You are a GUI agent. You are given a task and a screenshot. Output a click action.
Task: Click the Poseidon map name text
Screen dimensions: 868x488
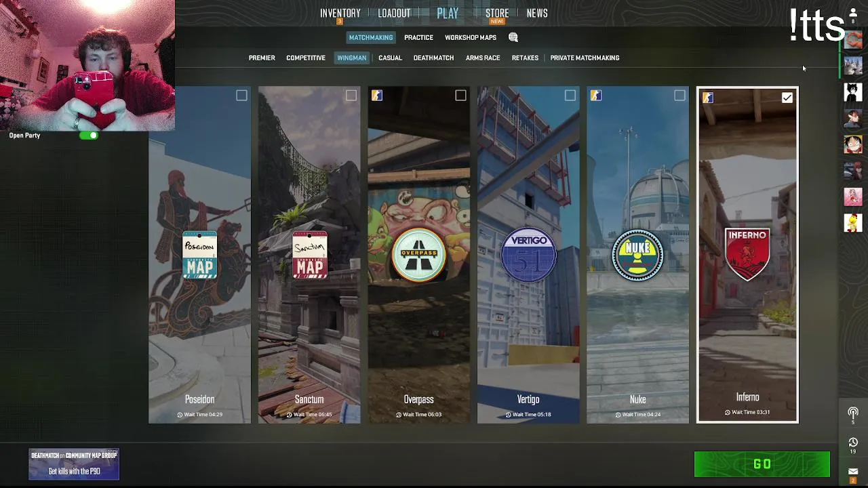tap(199, 399)
